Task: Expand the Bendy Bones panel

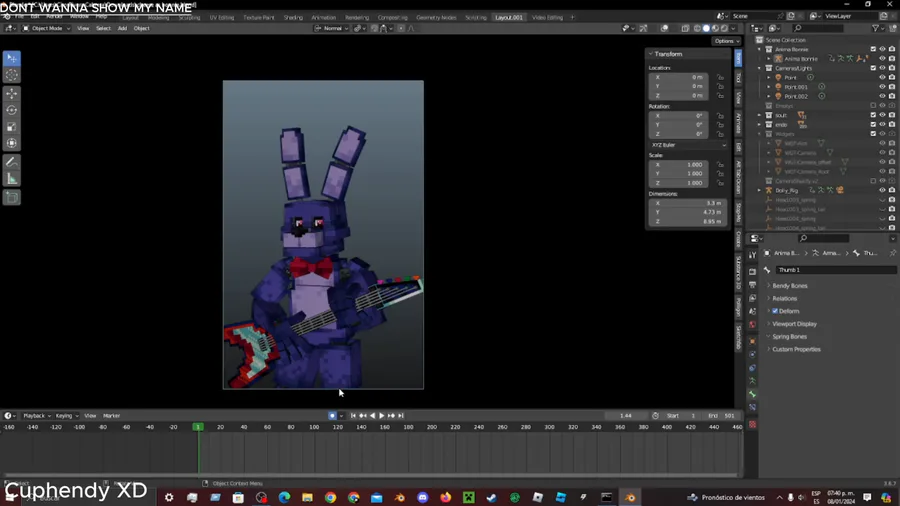Action: 789,286
